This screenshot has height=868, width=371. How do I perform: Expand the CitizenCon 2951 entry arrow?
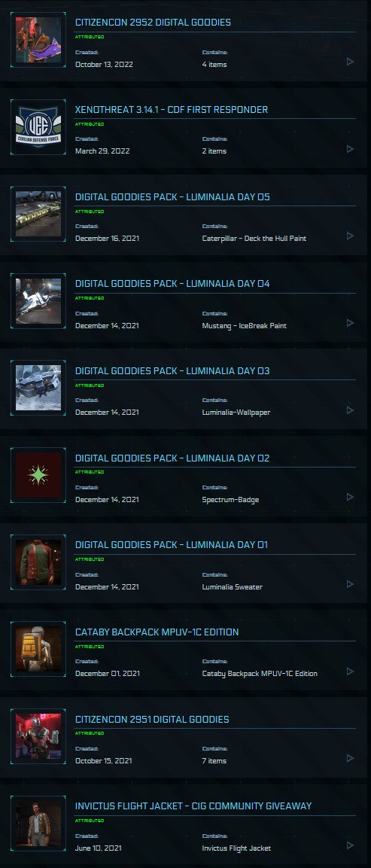tap(350, 758)
